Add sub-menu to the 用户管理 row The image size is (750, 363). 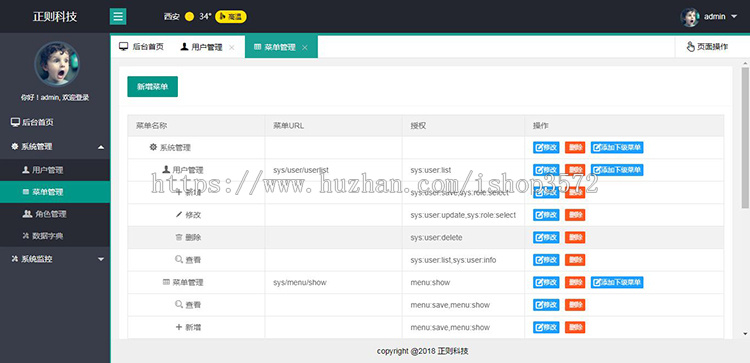(617, 170)
